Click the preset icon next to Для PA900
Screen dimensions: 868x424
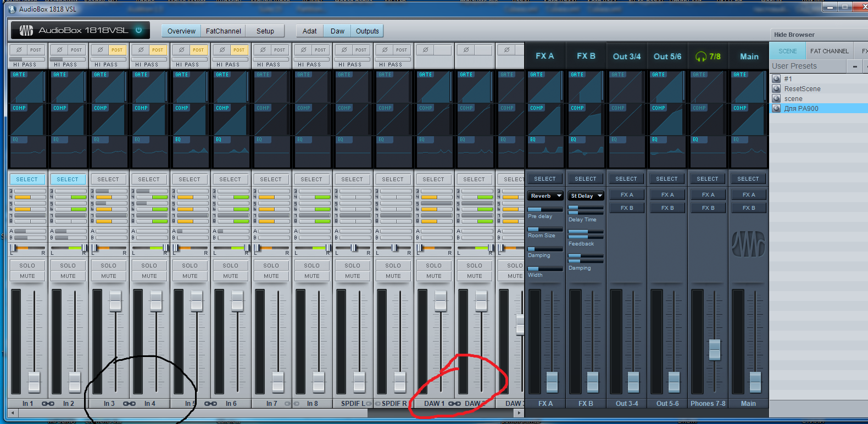point(776,108)
